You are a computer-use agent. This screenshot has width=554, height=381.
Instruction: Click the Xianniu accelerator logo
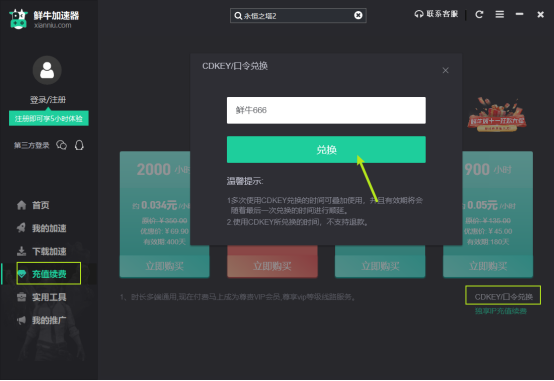tap(18, 19)
